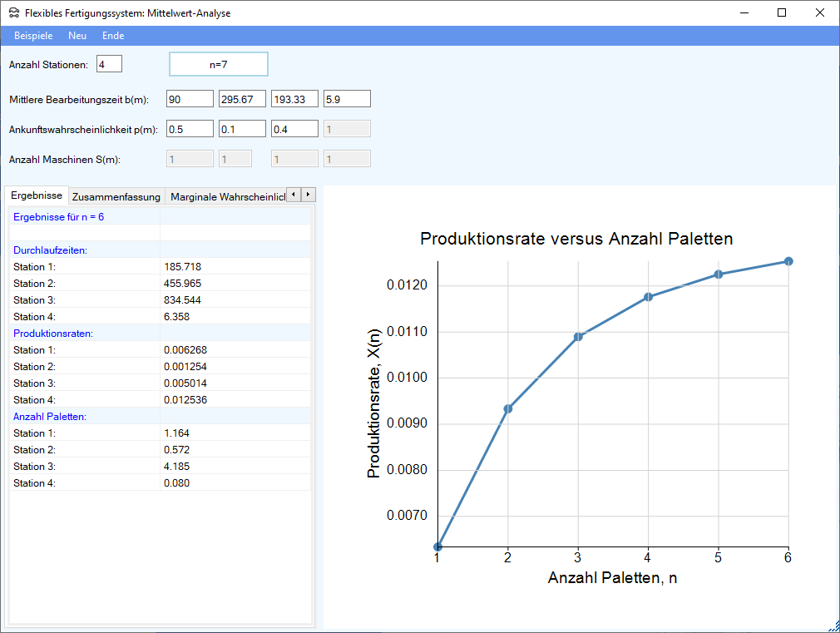Click arrival probability field showing 0.4
This screenshot has width=840, height=633.
(x=294, y=129)
